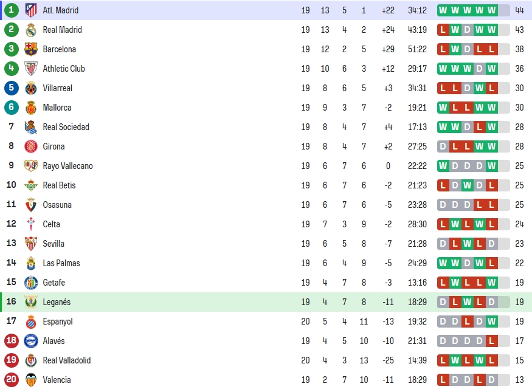Open the Real Sociedad crest

click(x=31, y=127)
